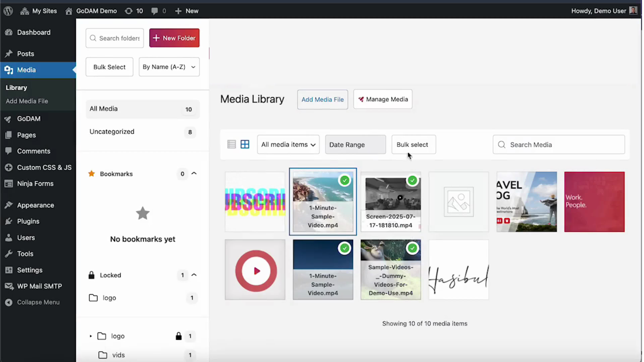Toggle checkmark on bottom 1-Minute-Sample-Video.mp4

(344, 248)
